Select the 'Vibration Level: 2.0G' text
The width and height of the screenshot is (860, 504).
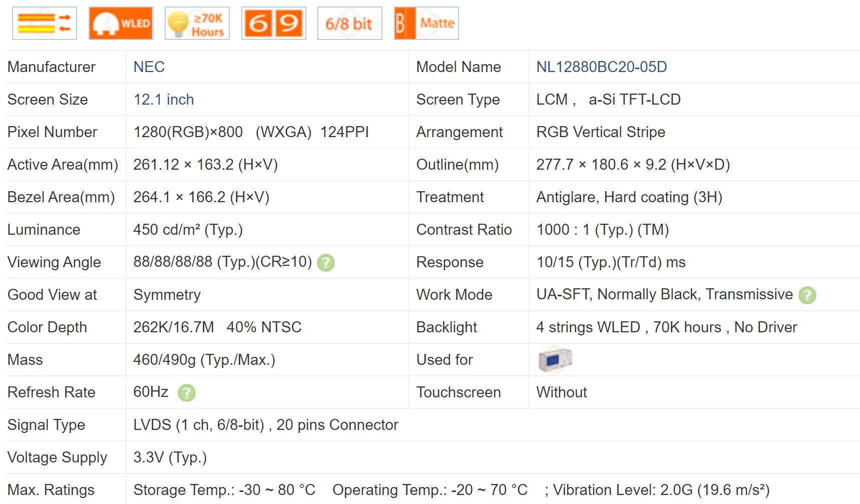(x=623, y=490)
